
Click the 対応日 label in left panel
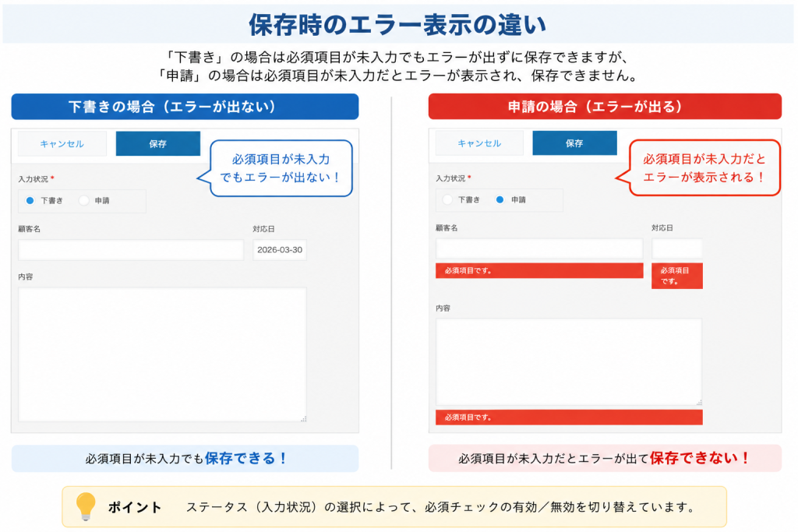[x=263, y=229]
